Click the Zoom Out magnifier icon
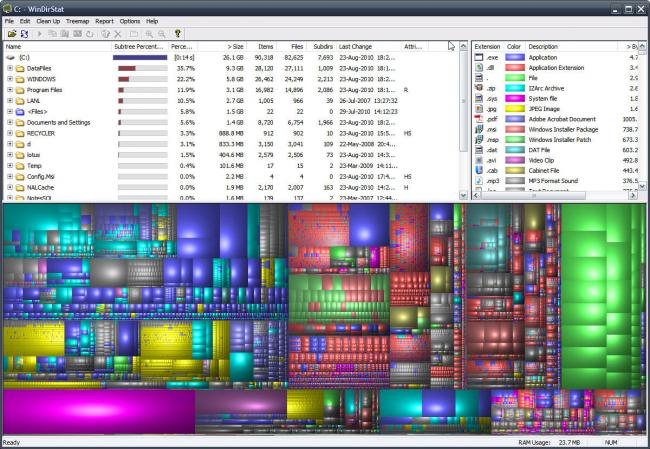Image resolution: width=650 pixels, height=449 pixels. 161,33
